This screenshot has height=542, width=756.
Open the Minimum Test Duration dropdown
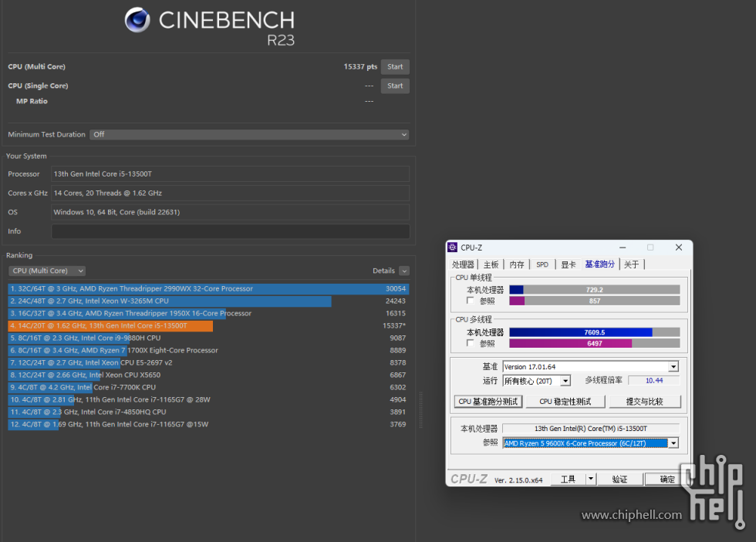pos(249,134)
